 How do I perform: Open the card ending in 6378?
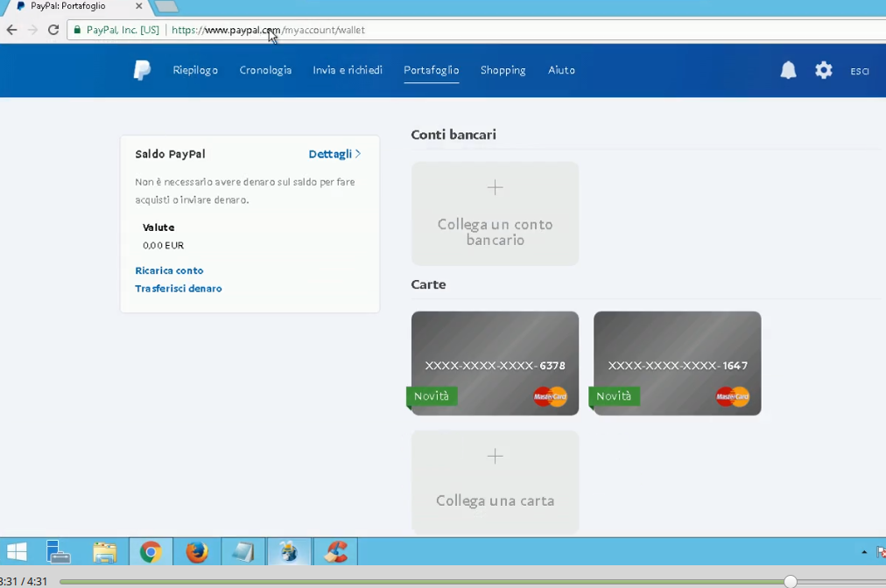pyautogui.click(x=495, y=363)
